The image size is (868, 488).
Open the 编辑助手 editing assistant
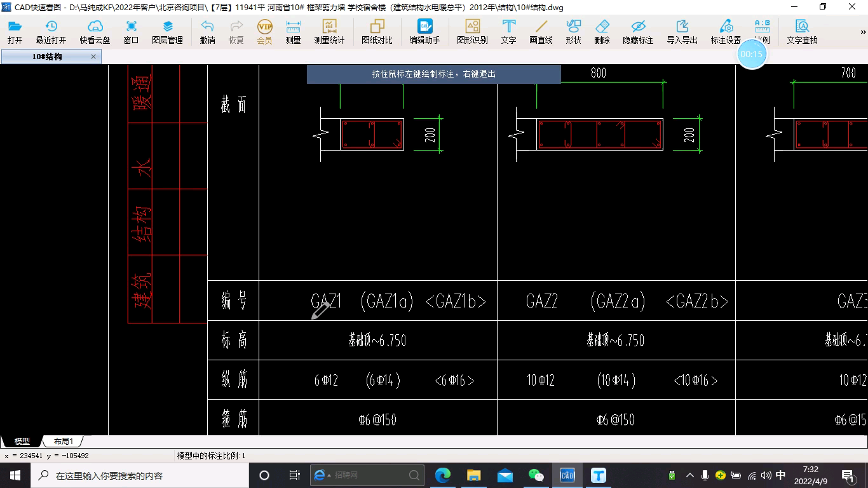[424, 30]
